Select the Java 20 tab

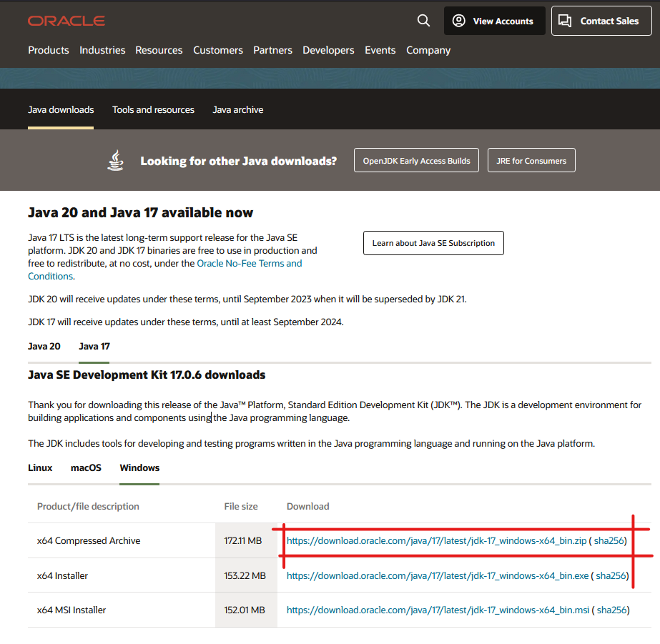click(44, 346)
